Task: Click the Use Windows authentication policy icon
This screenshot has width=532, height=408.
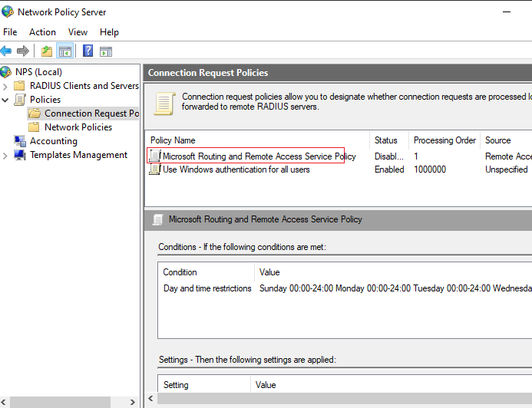Action: [x=155, y=169]
